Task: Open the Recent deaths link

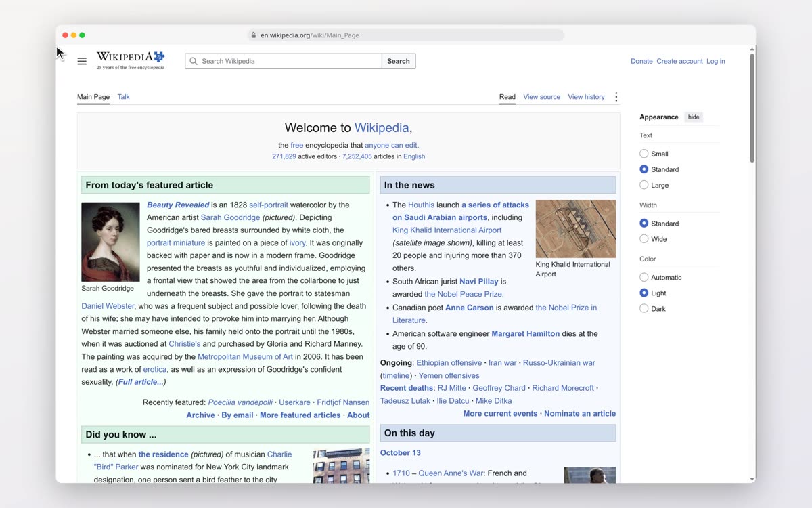Action: pos(407,388)
